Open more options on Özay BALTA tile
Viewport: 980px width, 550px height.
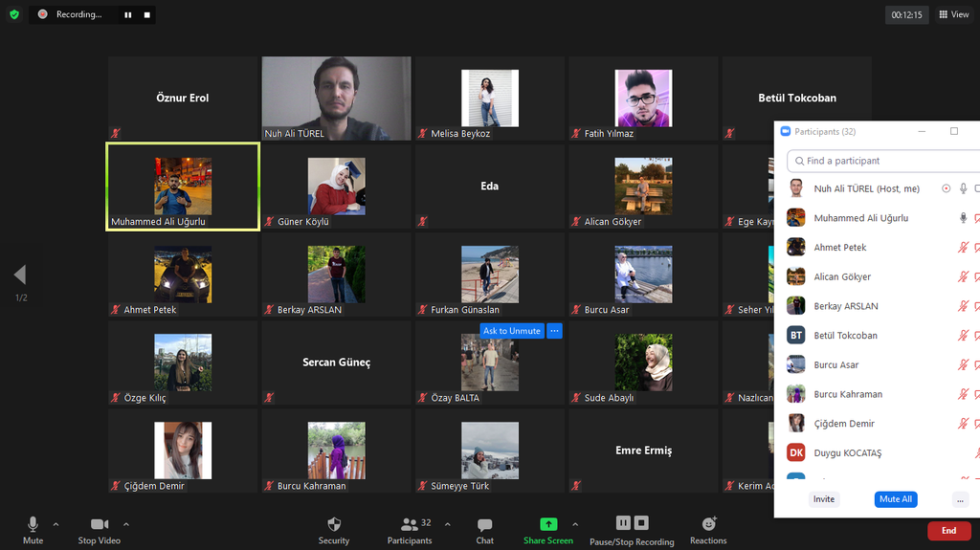pyautogui.click(x=554, y=331)
